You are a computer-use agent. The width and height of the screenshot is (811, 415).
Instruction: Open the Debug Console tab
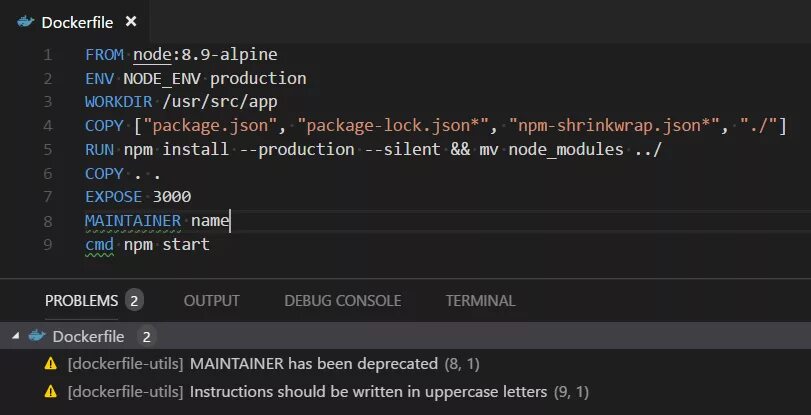point(342,300)
